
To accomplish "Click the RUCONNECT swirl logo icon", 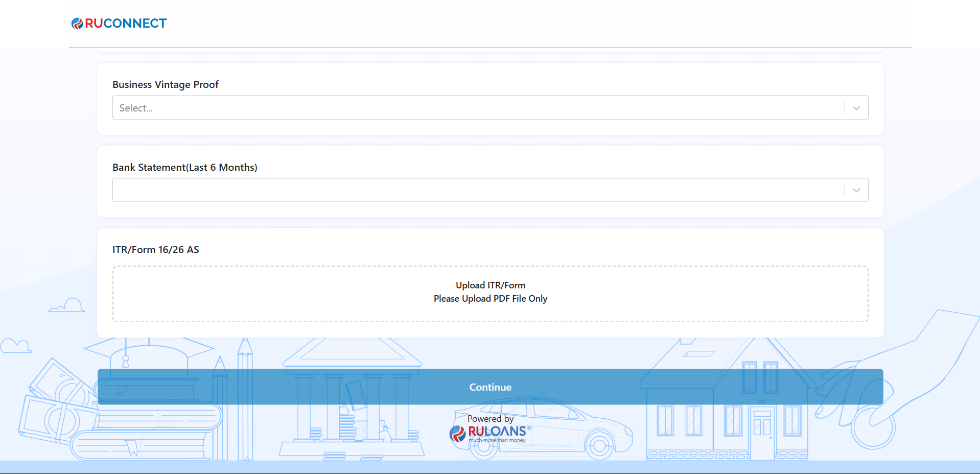I will [77, 24].
